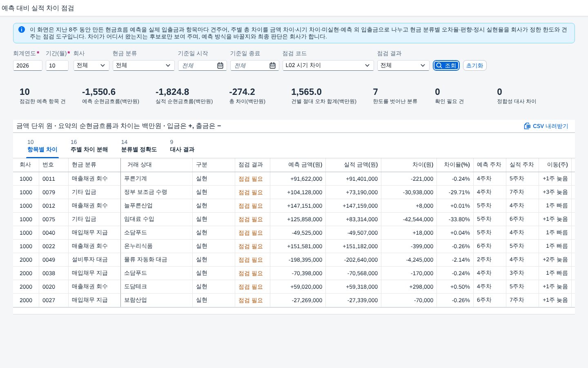Click the 초기화 reset button
The image size is (588, 368).
[475, 65]
